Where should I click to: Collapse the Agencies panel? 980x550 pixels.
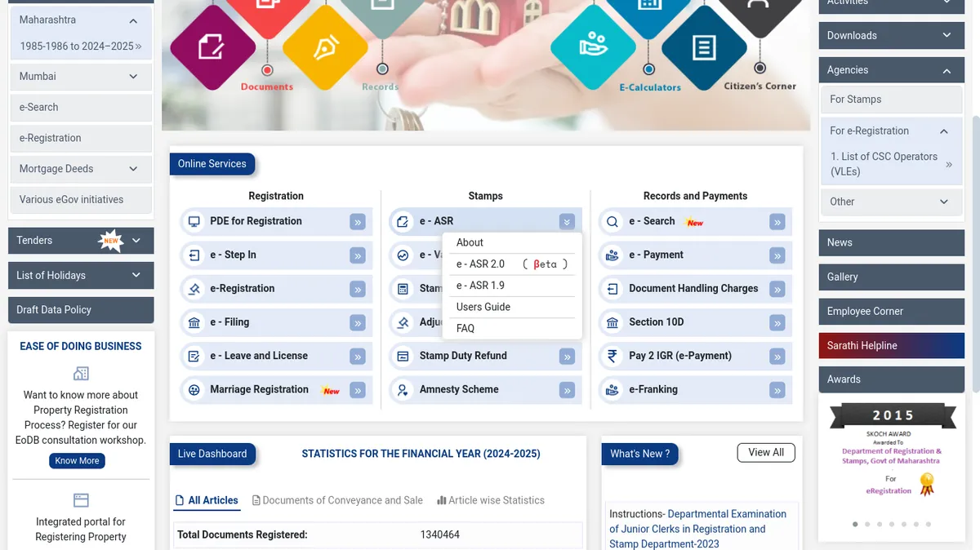(x=947, y=70)
